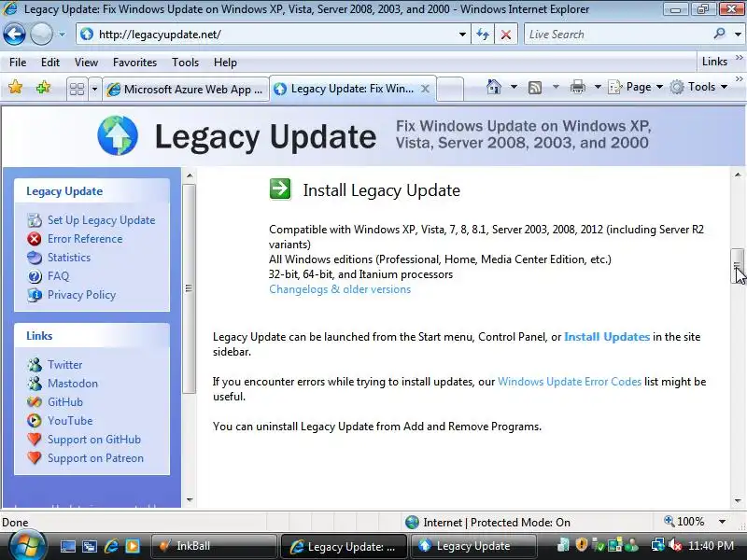Open Changelogs & older versions link
Image resolution: width=747 pixels, height=560 pixels.
340,289
